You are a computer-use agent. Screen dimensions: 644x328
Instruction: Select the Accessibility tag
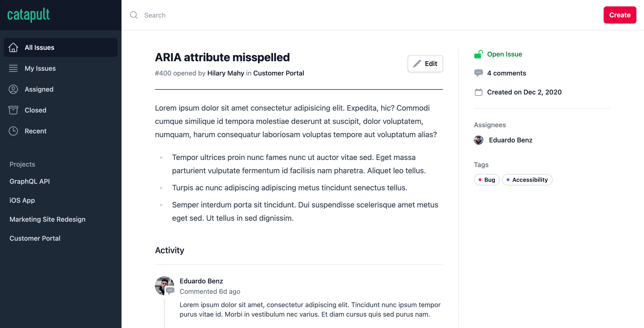[527, 180]
